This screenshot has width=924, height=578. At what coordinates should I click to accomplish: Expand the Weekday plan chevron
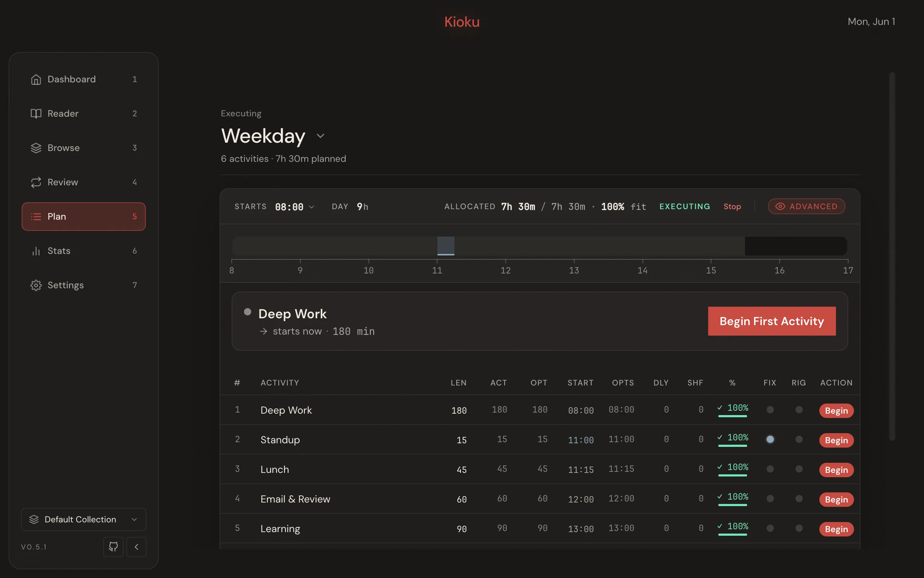coord(321,136)
